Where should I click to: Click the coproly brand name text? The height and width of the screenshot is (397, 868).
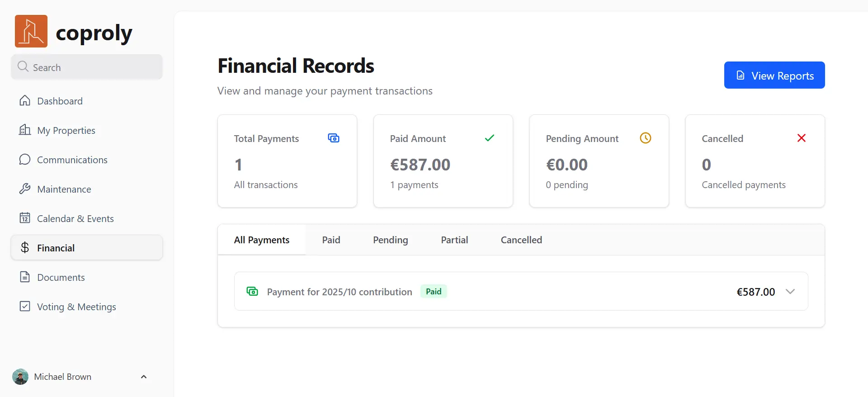(94, 33)
